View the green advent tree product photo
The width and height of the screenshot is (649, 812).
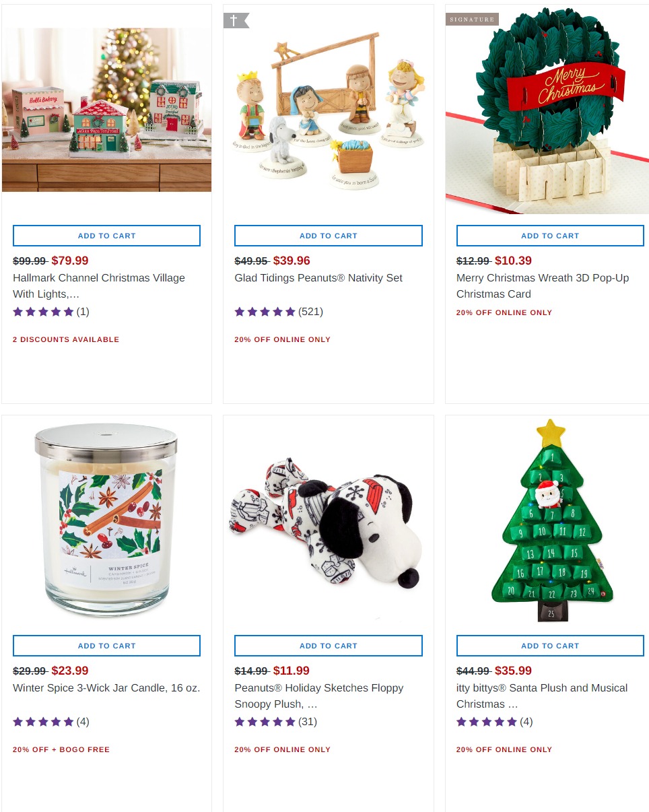pos(551,520)
